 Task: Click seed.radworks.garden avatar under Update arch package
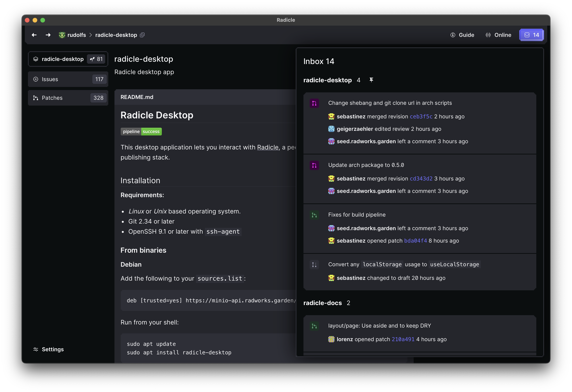(x=331, y=191)
